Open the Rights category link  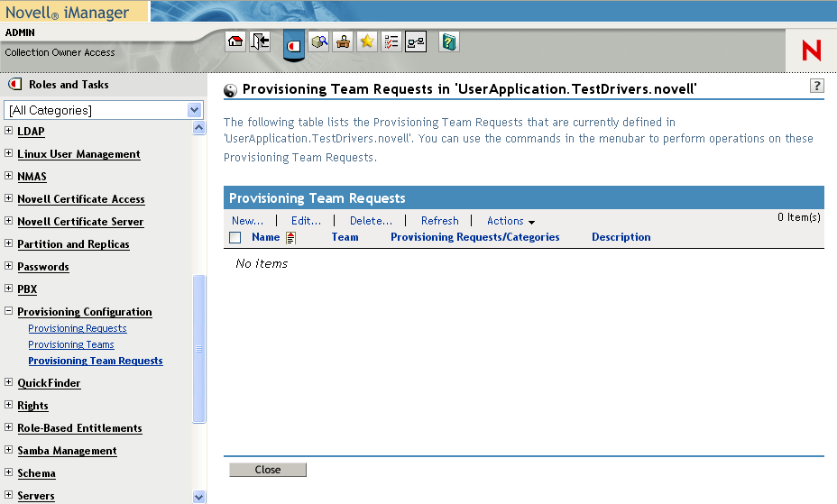pos(32,406)
